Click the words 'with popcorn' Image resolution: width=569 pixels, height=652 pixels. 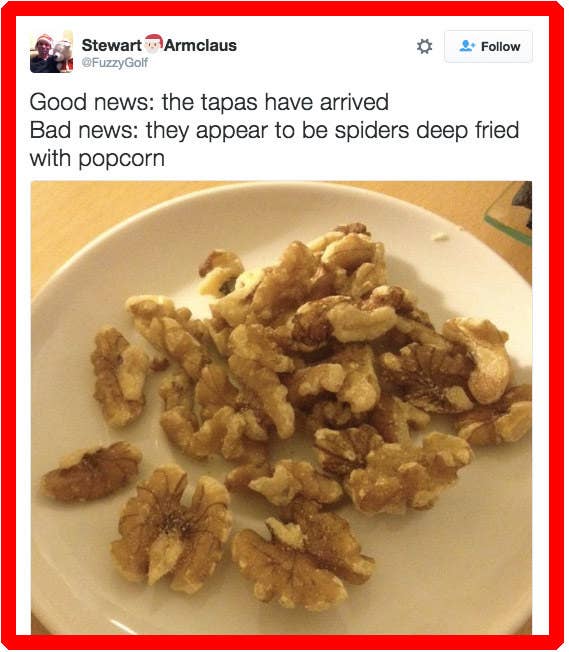tap(97, 159)
